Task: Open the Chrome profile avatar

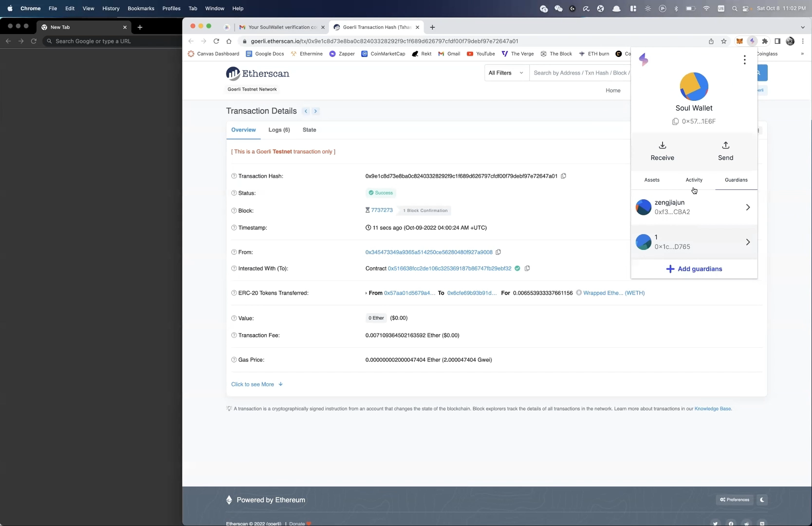Action: pyautogui.click(x=790, y=41)
